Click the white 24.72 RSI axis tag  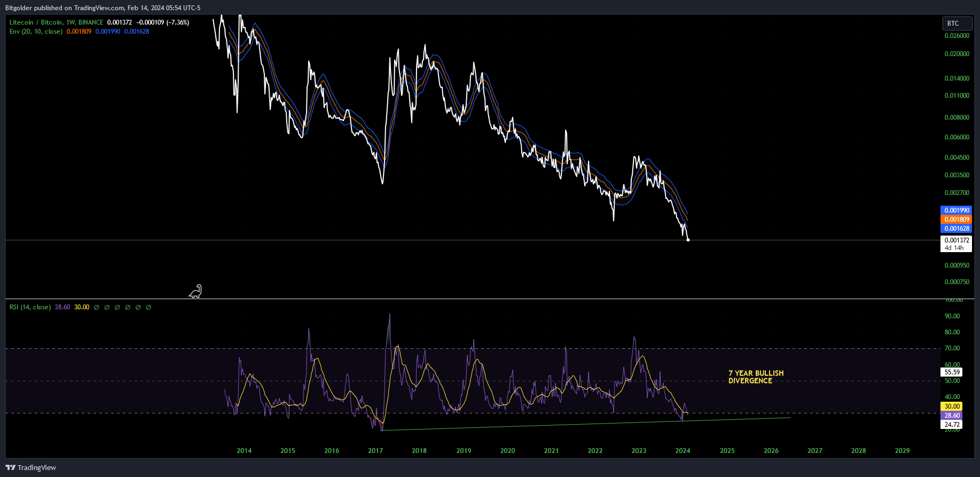point(952,425)
